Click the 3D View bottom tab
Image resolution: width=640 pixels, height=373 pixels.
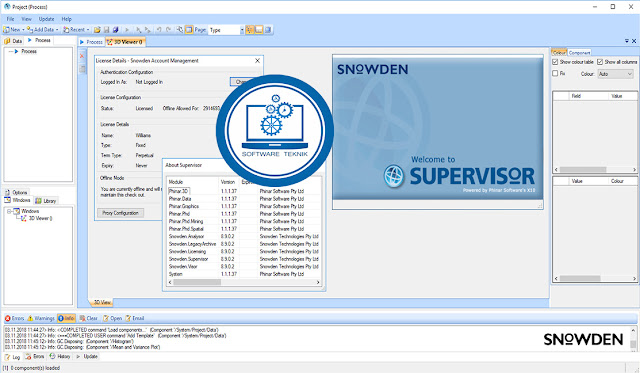(x=102, y=302)
